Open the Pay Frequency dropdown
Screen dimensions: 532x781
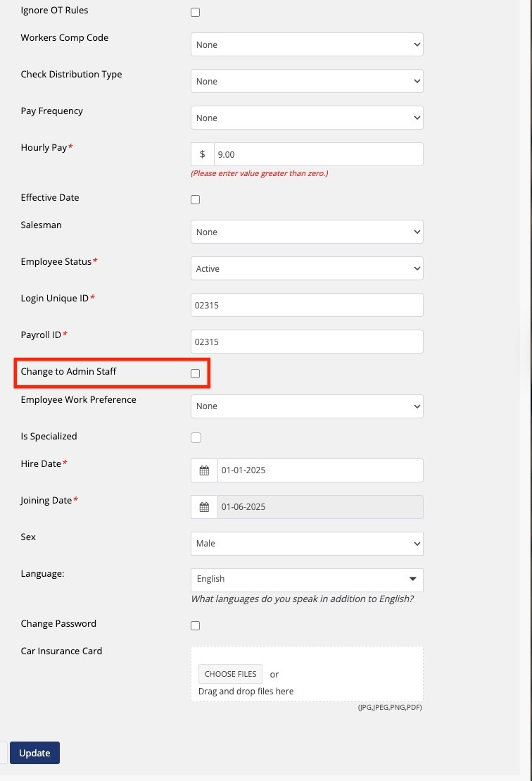pyautogui.click(x=307, y=118)
